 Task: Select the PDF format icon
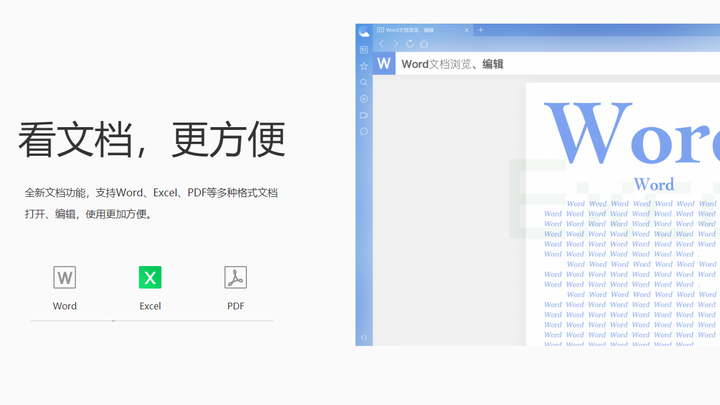pos(236,277)
